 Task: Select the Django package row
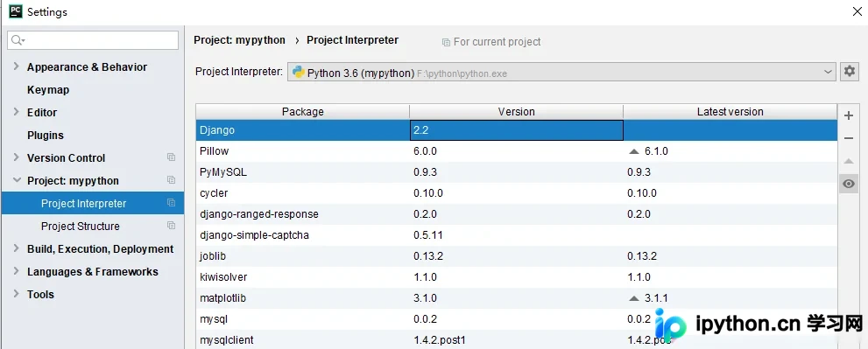point(517,130)
